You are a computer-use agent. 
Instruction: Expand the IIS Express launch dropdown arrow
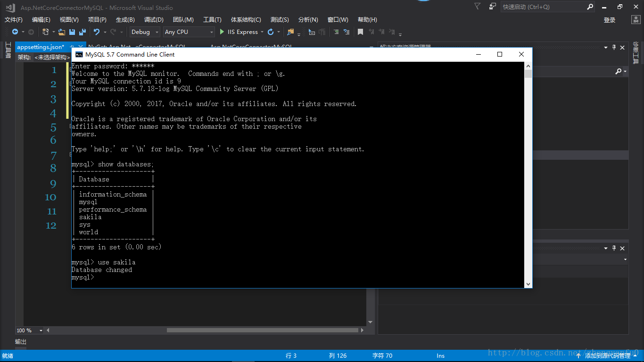(262, 32)
